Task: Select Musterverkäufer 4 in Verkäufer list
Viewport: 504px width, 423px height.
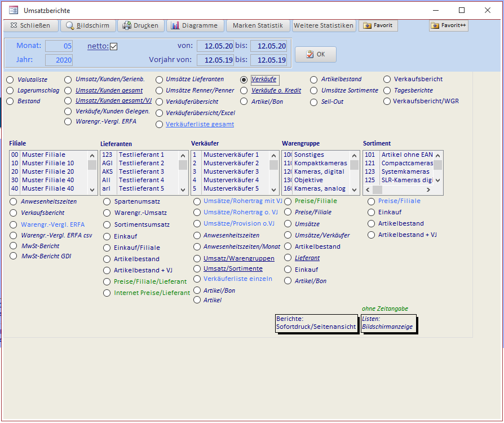Action: coord(231,180)
